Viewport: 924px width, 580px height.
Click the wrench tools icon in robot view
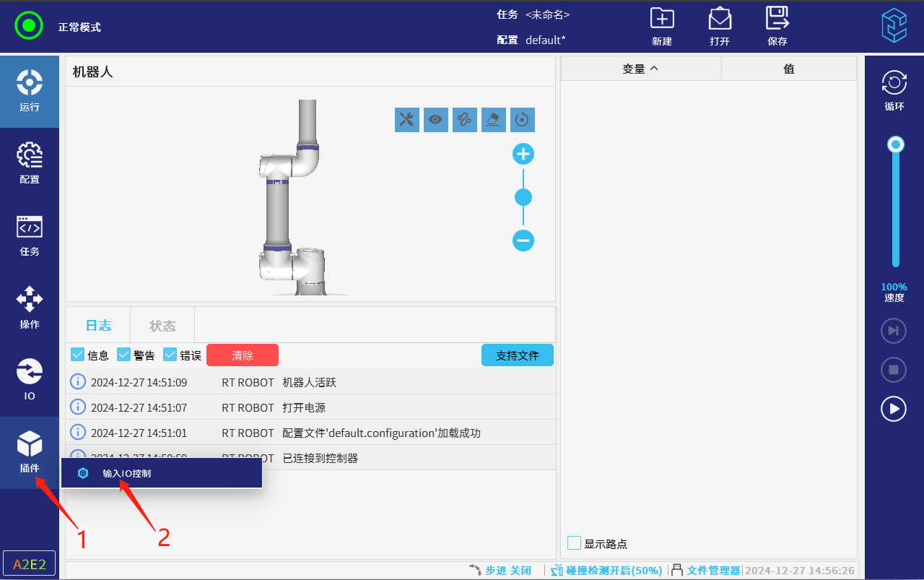point(407,120)
